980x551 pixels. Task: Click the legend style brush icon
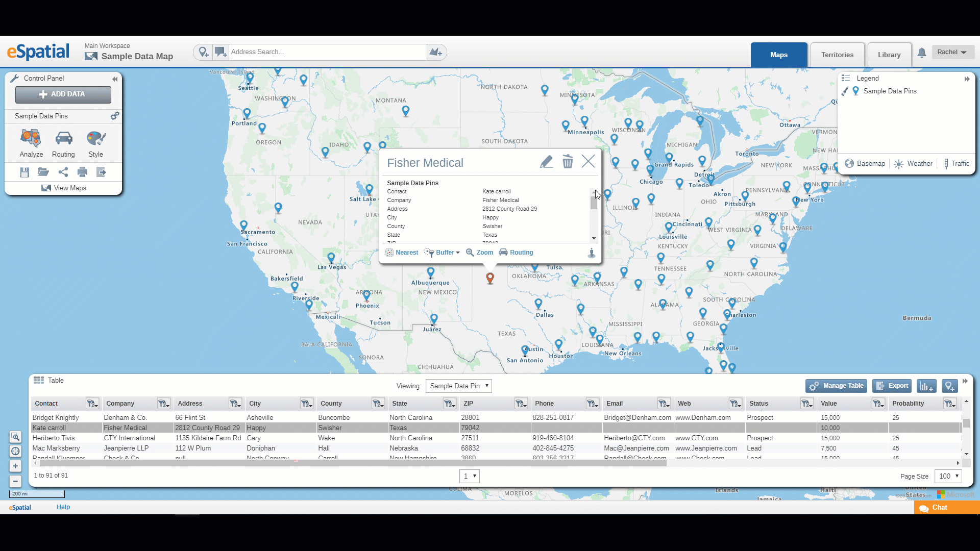click(845, 91)
